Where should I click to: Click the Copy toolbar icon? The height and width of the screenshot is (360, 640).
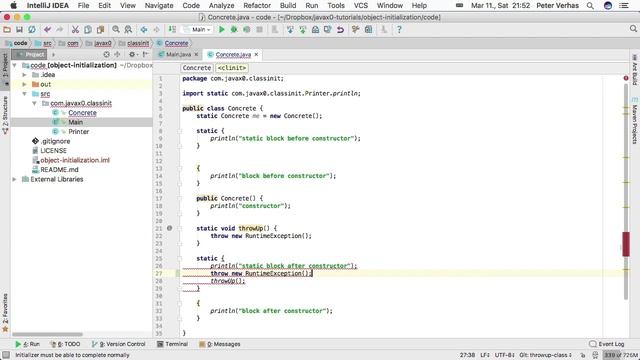[88, 29]
